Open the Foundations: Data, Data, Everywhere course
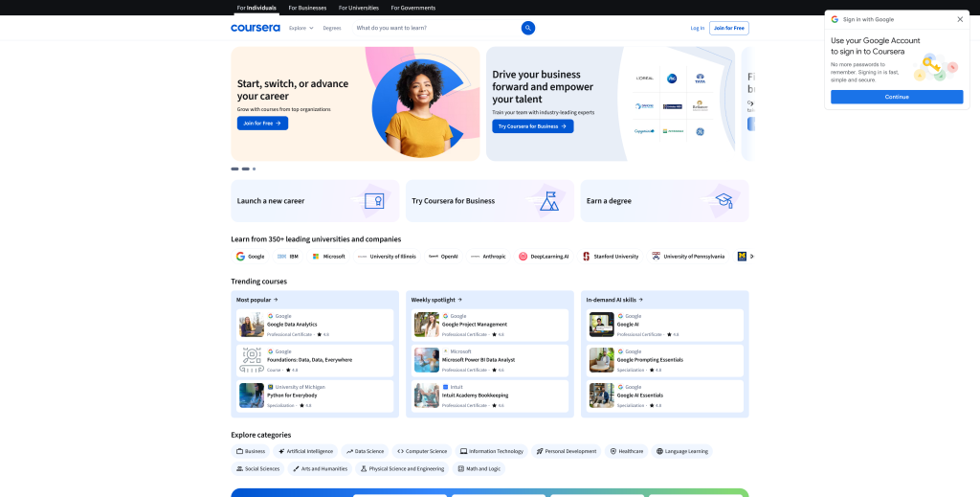This screenshot has height=497, width=980. 315,361
